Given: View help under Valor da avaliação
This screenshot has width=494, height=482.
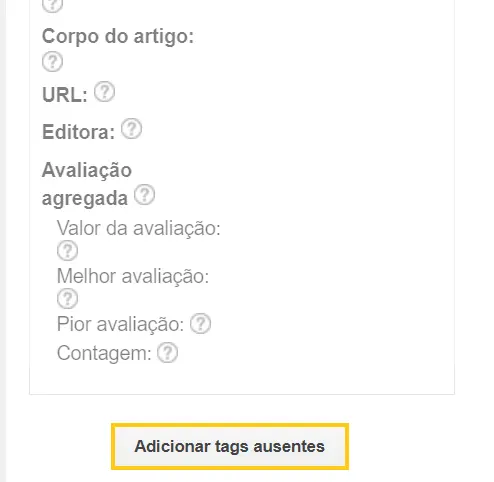Looking at the screenshot, I should 67,251.
